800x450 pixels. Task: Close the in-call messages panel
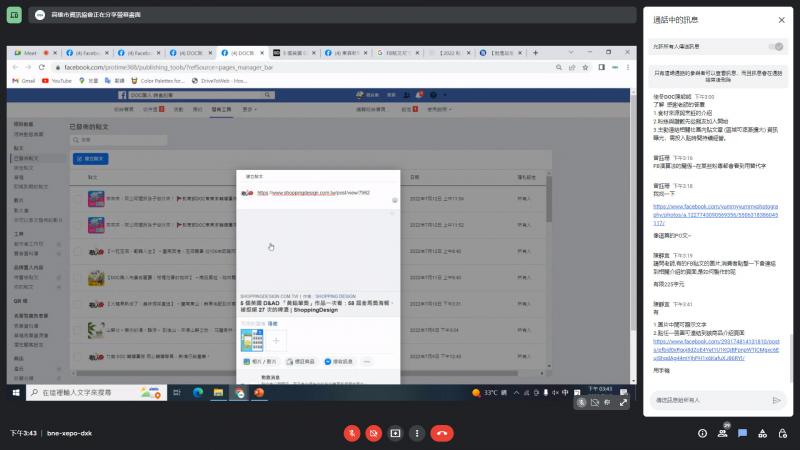click(x=781, y=19)
